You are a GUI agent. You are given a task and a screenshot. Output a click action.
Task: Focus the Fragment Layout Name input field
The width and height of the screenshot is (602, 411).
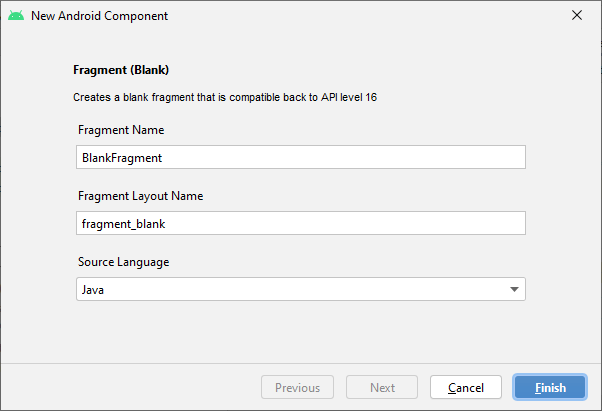[x=300, y=223]
